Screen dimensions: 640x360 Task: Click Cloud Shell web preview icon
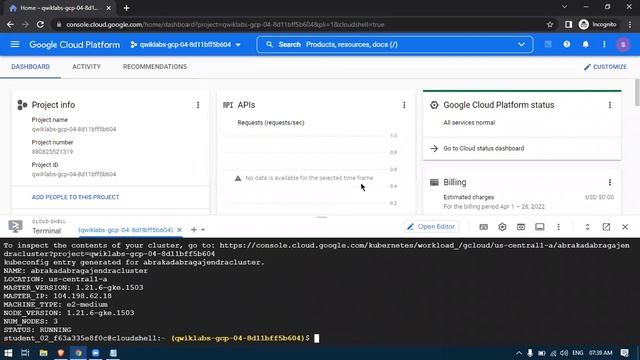(521, 227)
